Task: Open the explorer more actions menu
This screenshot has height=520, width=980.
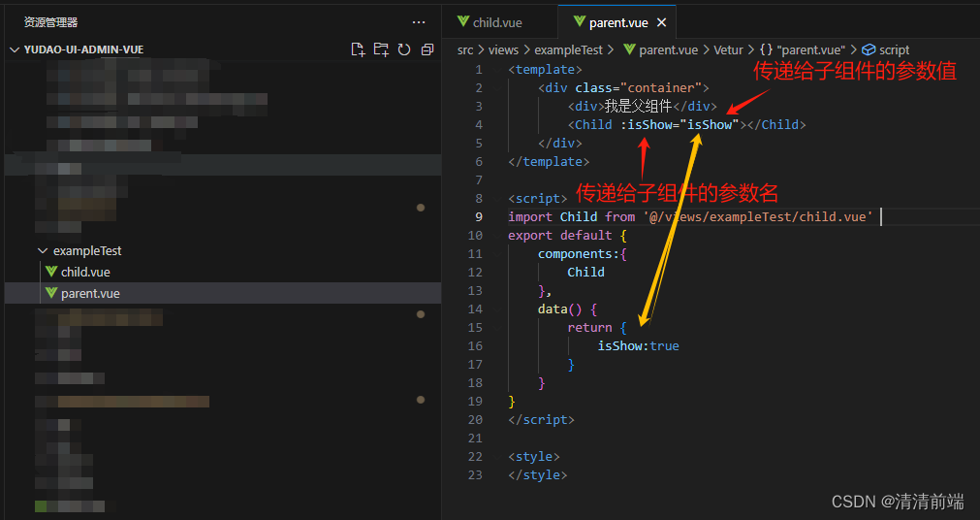Action: click(419, 22)
